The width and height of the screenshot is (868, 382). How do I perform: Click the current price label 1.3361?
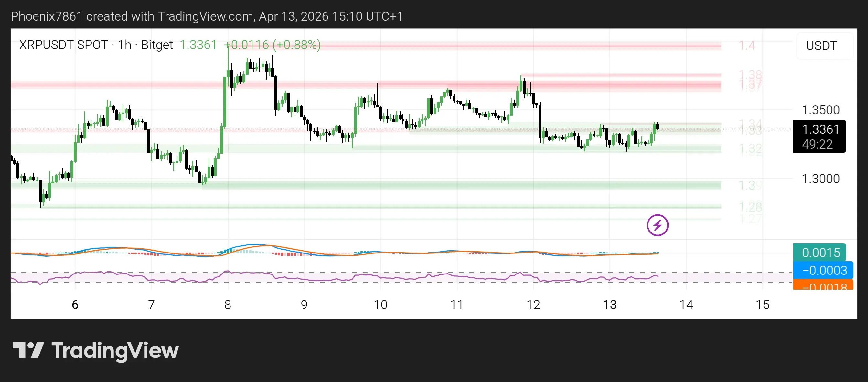click(x=820, y=129)
